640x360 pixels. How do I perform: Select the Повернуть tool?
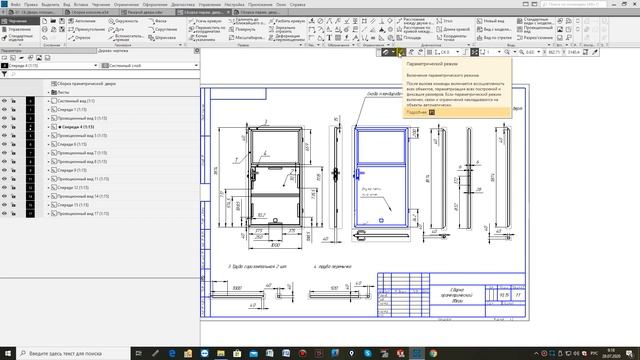(242, 29)
